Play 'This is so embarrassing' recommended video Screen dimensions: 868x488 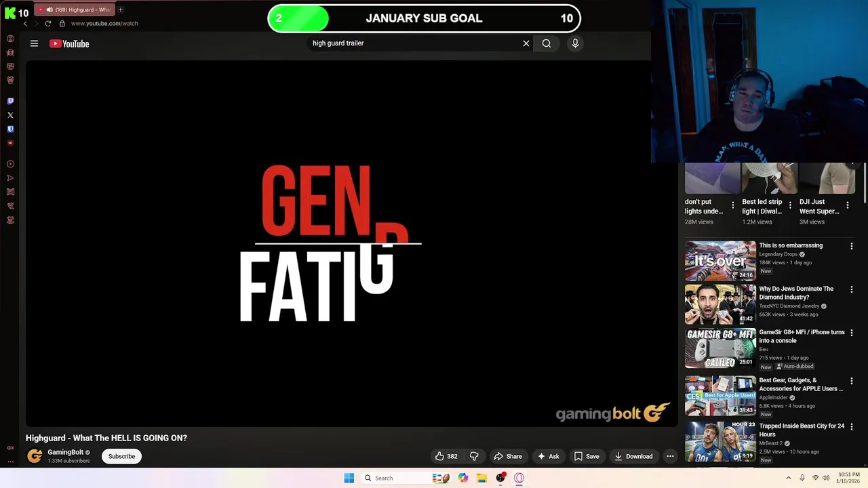[x=720, y=261]
